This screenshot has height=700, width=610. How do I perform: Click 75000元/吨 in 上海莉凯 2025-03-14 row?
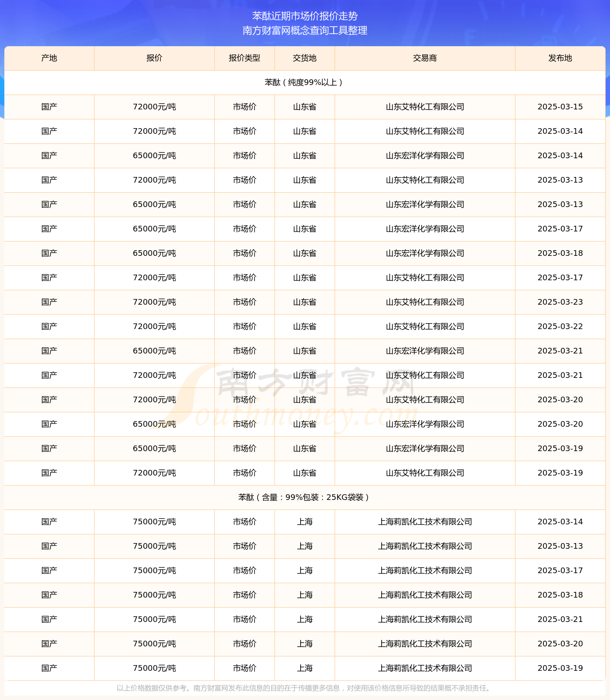tap(154, 522)
